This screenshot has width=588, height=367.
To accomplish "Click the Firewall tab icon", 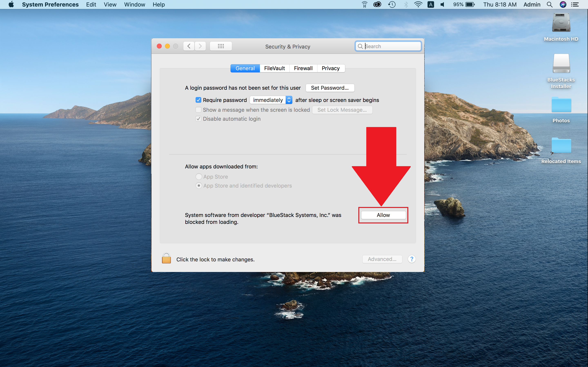I will (x=303, y=68).
